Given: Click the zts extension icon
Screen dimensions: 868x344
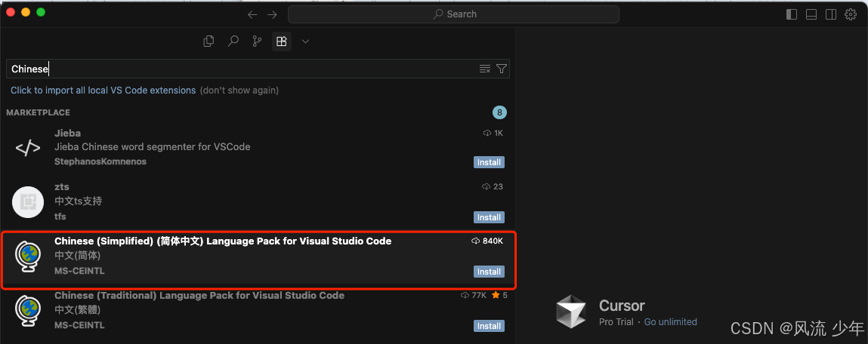Looking at the screenshot, I should [28, 202].
